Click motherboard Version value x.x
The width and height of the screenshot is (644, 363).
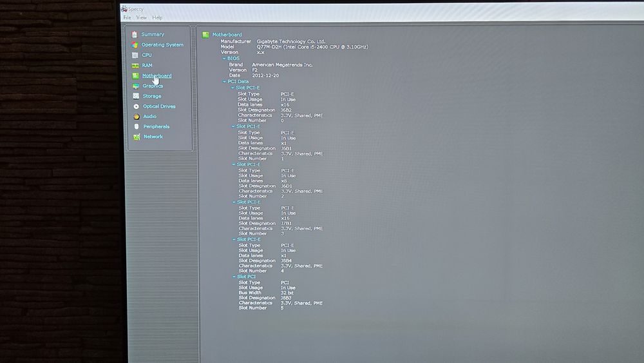260,53
